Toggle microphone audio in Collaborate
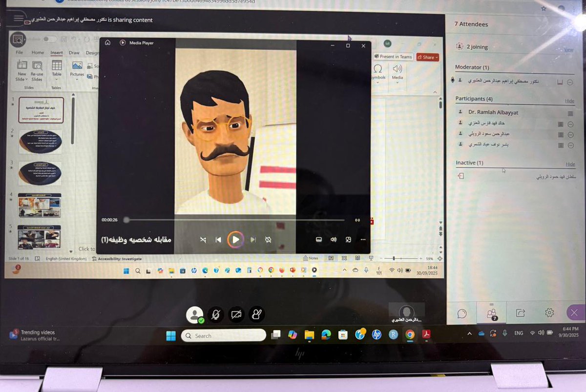586x392 pixels. click(215, 315)
